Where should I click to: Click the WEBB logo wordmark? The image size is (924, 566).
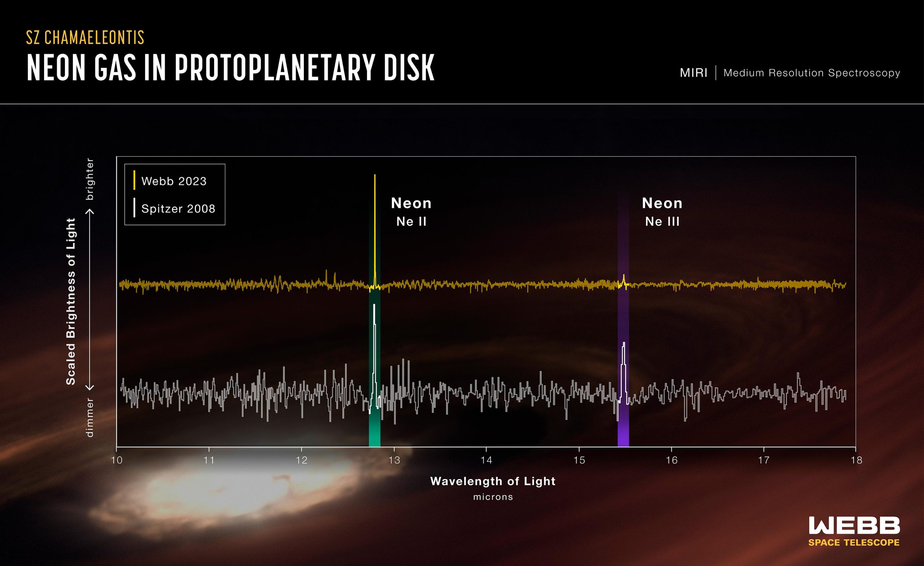(854, 525)
